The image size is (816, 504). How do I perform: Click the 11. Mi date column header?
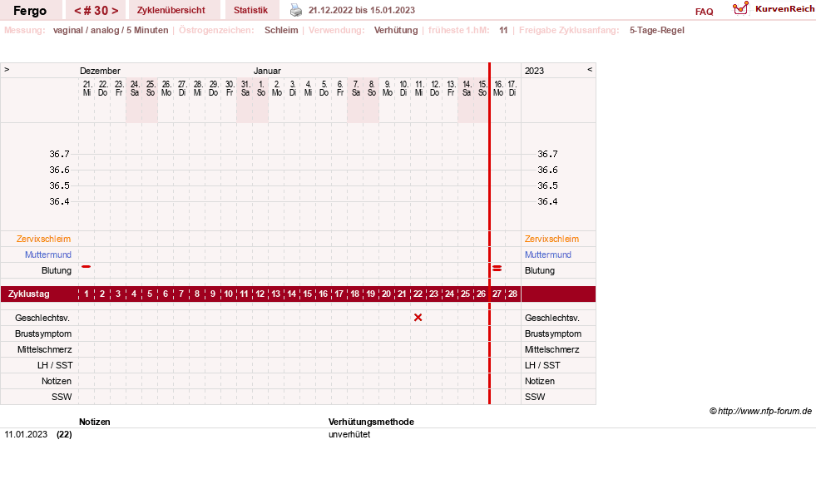click(419, 88)
